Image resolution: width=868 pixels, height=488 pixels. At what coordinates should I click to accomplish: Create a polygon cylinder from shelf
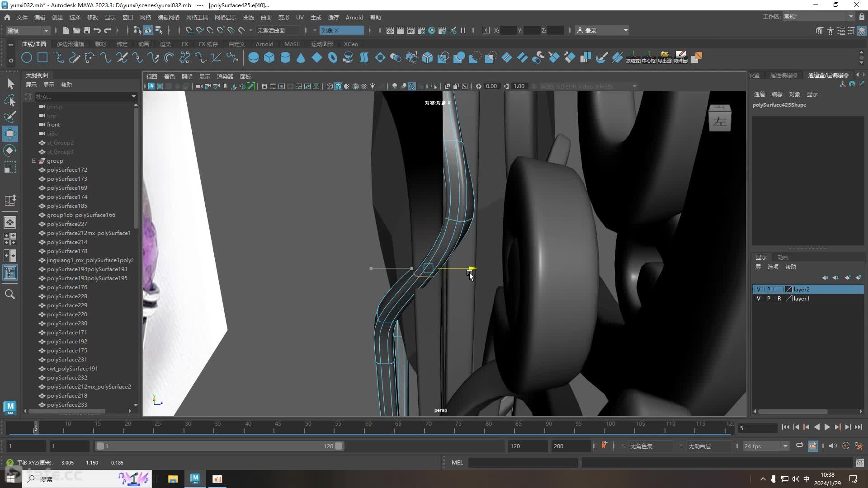click(x=285, y=58)
